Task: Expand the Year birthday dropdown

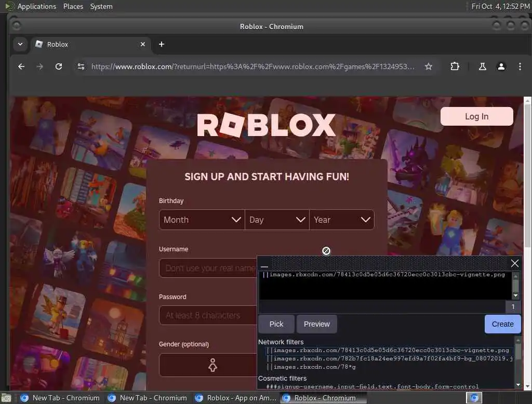Action: (x=342, y=220)
